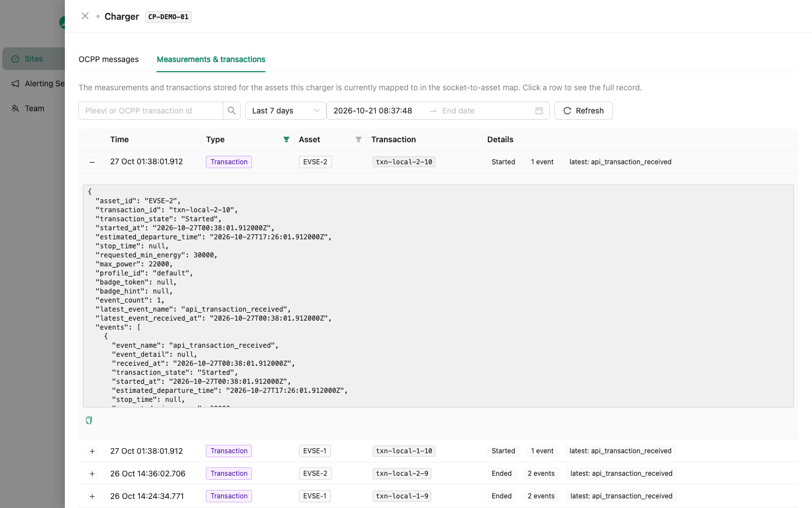Click the Asset column filter icon
The height and width of the screenshot is (508, 812).
(359, 139)
